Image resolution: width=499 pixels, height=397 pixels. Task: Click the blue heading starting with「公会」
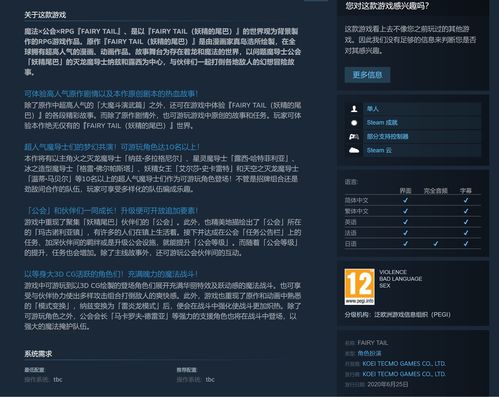[111, 211]
